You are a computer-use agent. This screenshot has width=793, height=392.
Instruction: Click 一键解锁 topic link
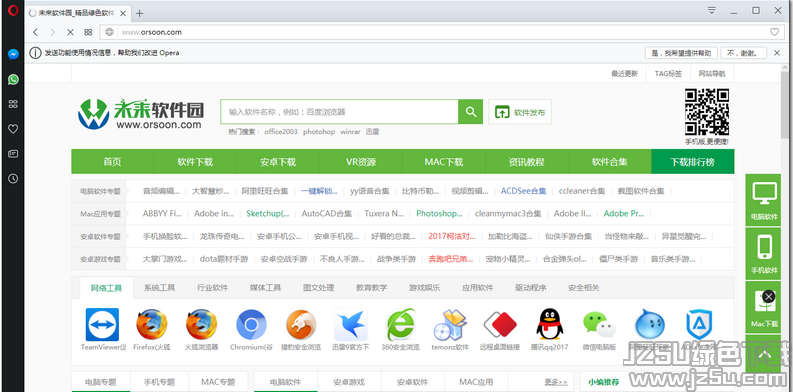319,191
